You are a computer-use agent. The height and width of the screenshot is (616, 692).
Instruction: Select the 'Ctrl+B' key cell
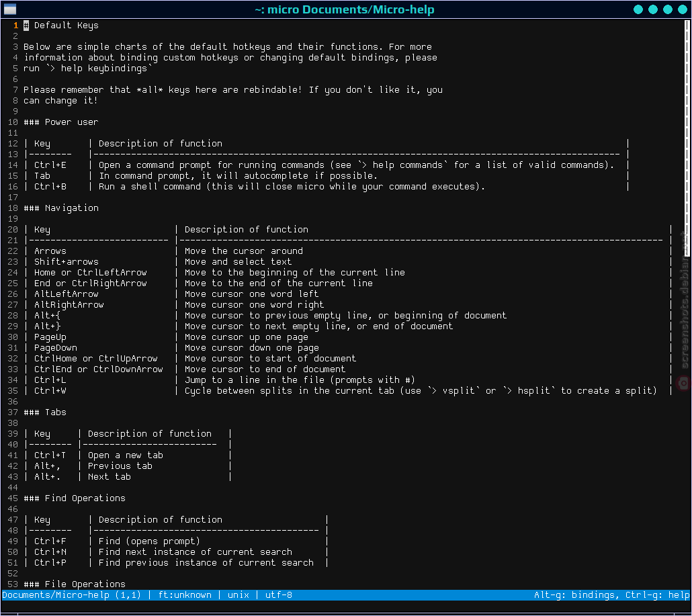coord(50,186)
